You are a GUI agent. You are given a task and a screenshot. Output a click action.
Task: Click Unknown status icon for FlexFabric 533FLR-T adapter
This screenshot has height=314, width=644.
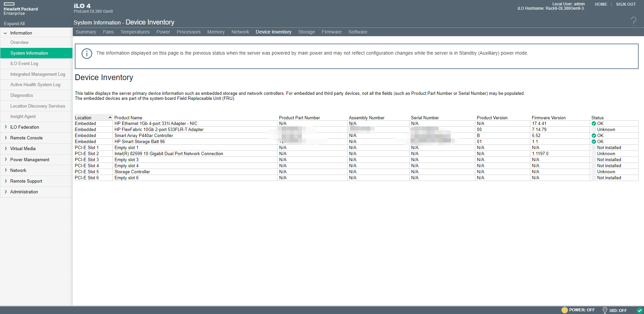[594, 130]
